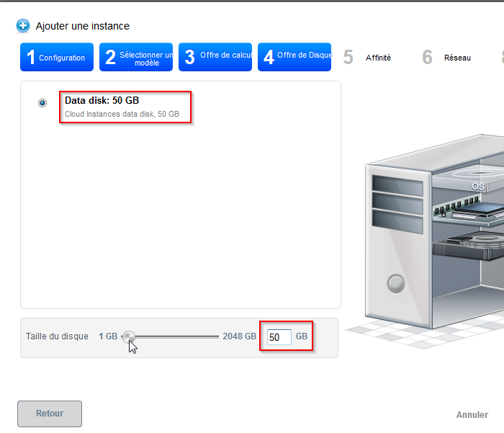
Task: Go to step 1 Configuration
Action: pos(57,58)
